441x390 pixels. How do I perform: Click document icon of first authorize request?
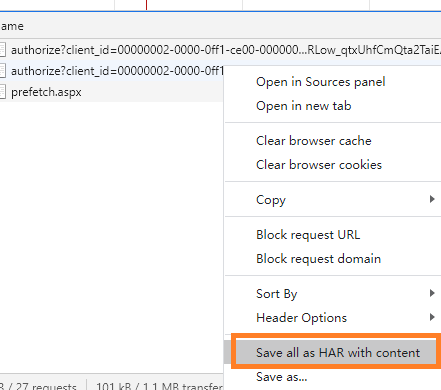pyautogui.click(x=2, y=50)
